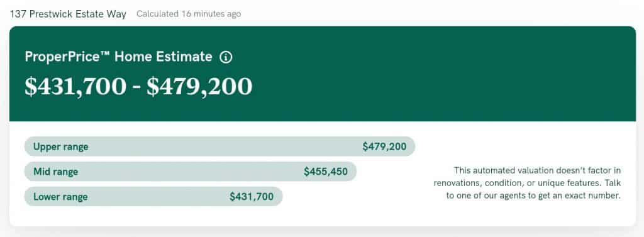Click the automated valuation disclaimer text
644x237 pixels.
tap(528, 183)
